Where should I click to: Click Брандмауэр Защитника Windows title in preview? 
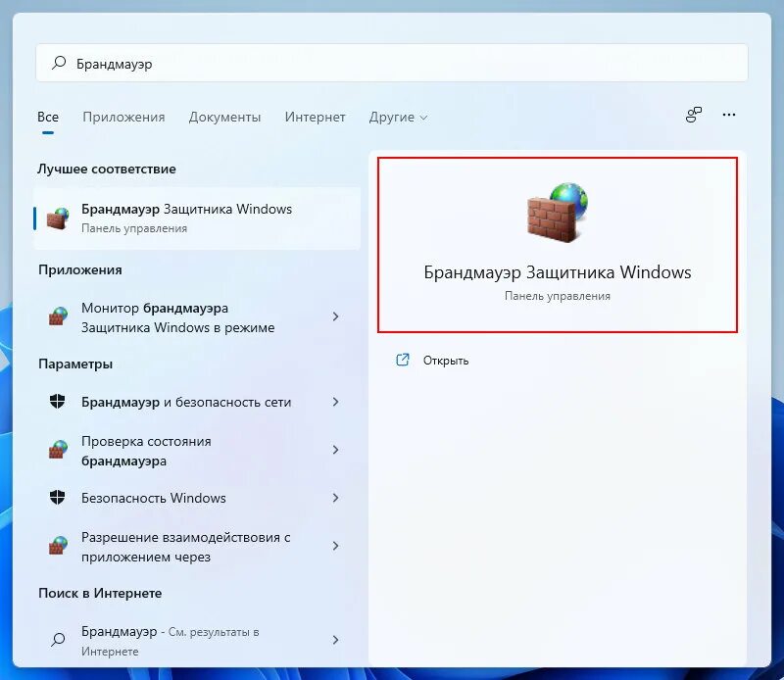point(558,272)
